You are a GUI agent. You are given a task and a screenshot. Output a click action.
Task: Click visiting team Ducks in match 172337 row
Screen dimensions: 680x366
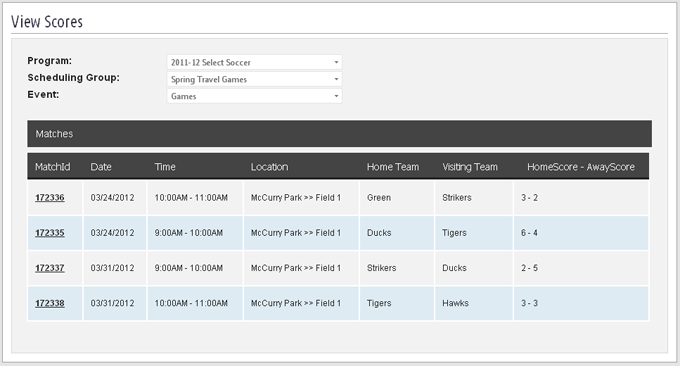coord(454,268)
